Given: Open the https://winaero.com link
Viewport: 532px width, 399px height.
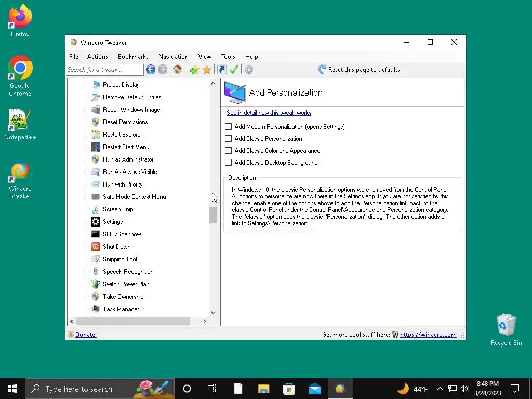Looking at the screenshot, I should point(428,335).
